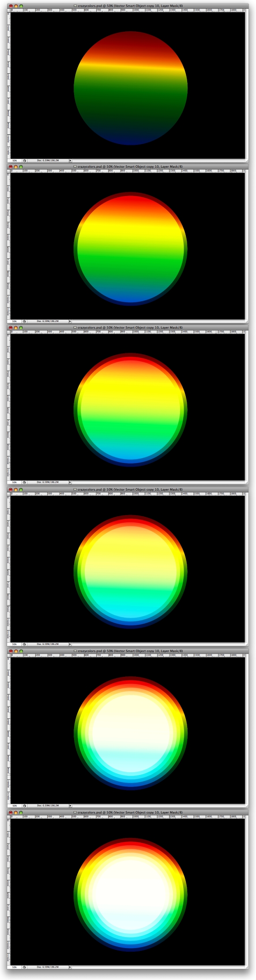Click the crazycolors.psd proxy icon in first window title
The image size is (256, 980).
point(75,6)
